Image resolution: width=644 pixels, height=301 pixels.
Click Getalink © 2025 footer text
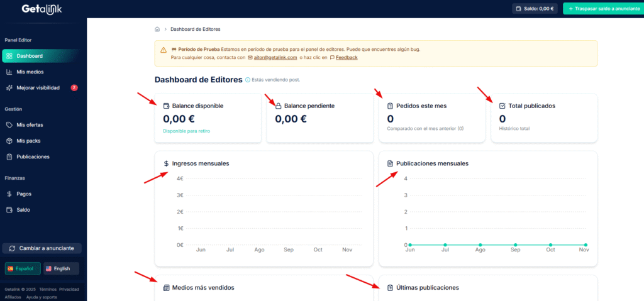[20, 289]
